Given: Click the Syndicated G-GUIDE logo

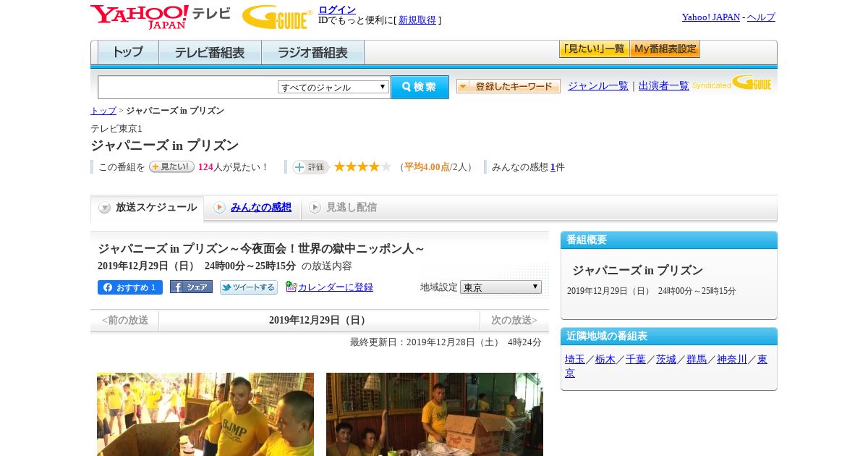Looking at the screenshot, I should (x=732, y=83).
